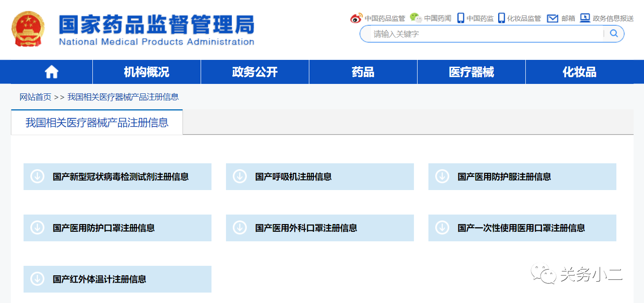Click the 政务信息报送 icon

pos(585,18)
